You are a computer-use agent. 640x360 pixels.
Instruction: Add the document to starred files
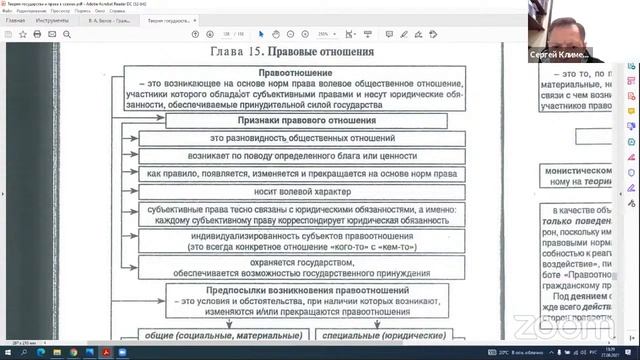click(23, 35)
